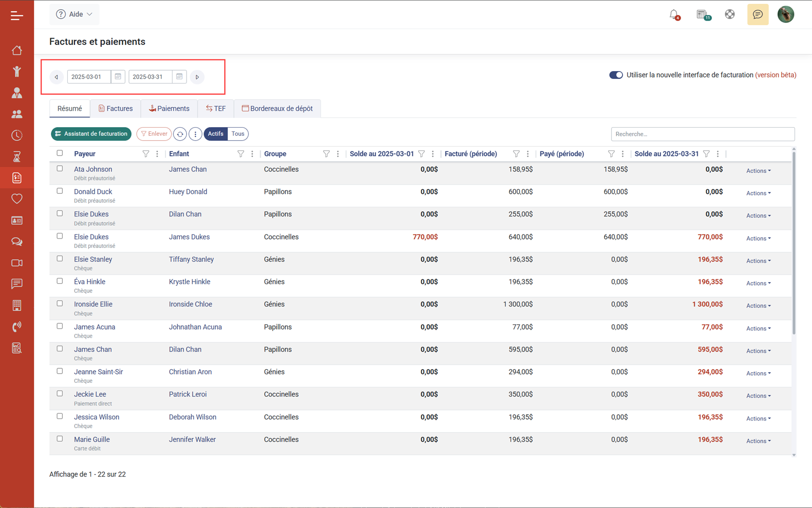Open payer link Elsie Stanley
The height and width of the screenshot is (508, 812).
point(93,260)
